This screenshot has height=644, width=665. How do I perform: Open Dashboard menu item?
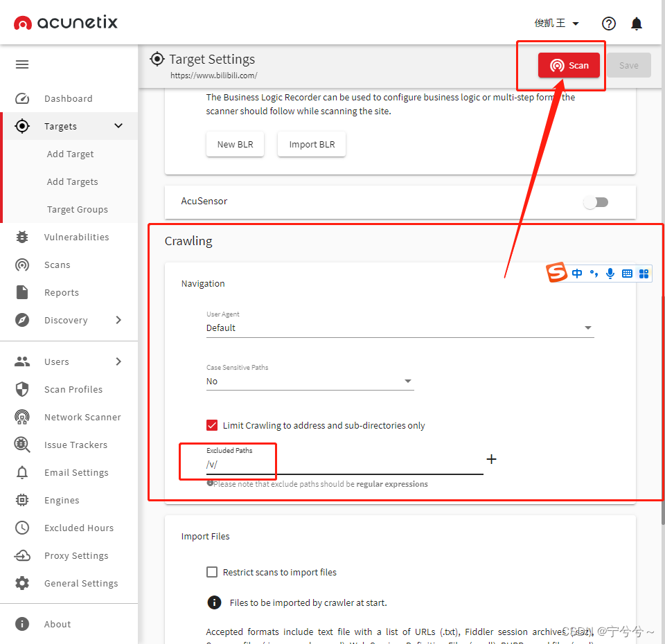click(69, 98)
